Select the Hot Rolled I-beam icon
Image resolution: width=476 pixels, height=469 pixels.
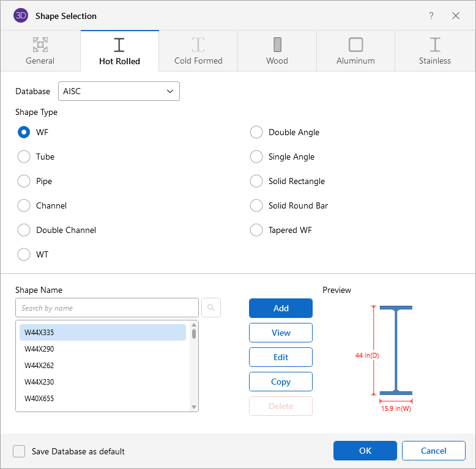pos(119,45)
